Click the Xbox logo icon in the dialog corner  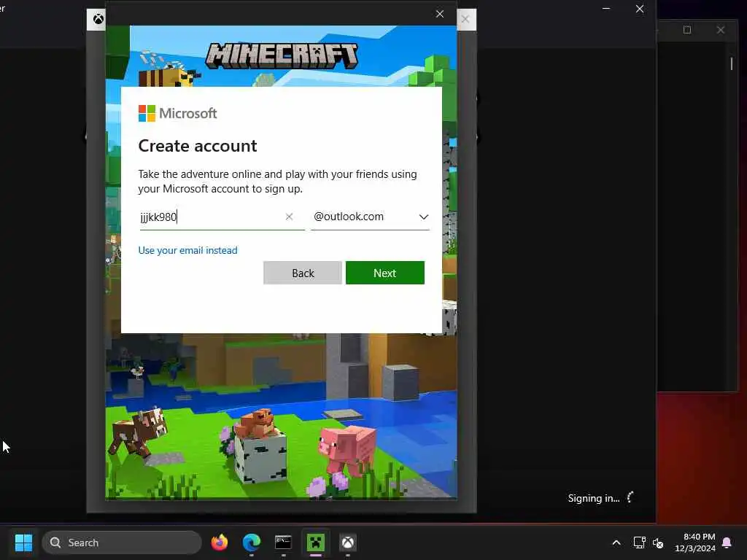click(98, 19)
